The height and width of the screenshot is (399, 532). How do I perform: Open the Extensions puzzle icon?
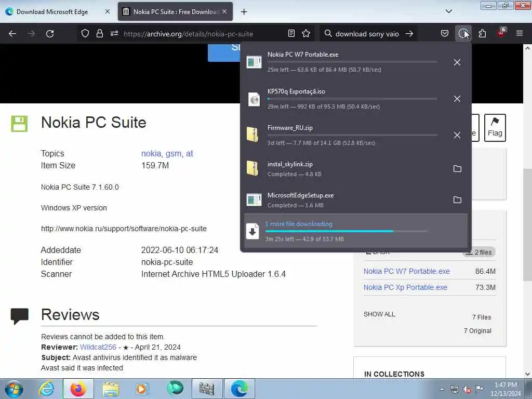click(x=482, y=34)
